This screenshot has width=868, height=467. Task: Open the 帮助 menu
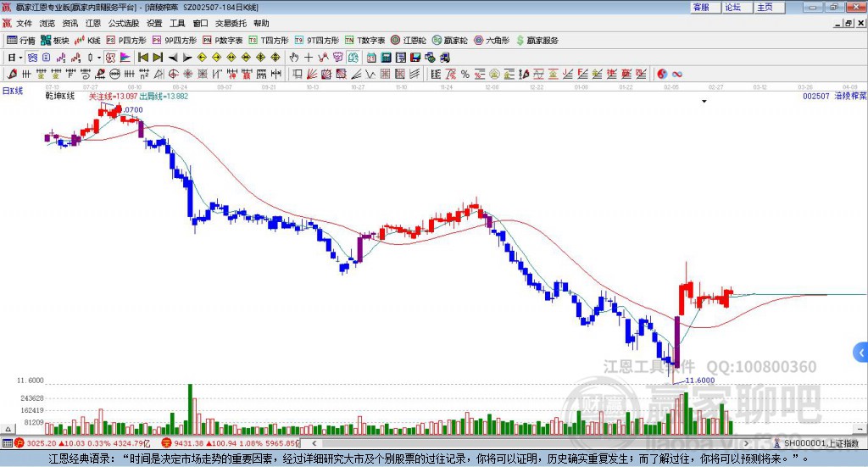point(261,23)
